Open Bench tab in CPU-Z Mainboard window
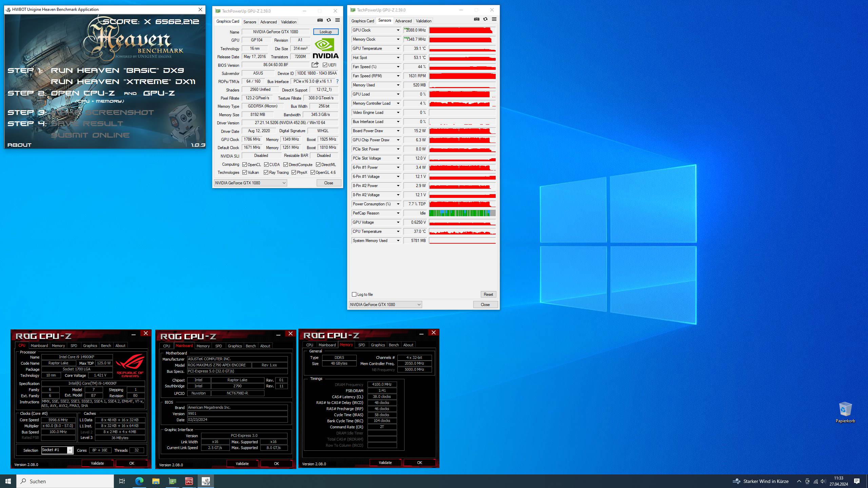Screen dimensions: 868x488 point(251,346)
